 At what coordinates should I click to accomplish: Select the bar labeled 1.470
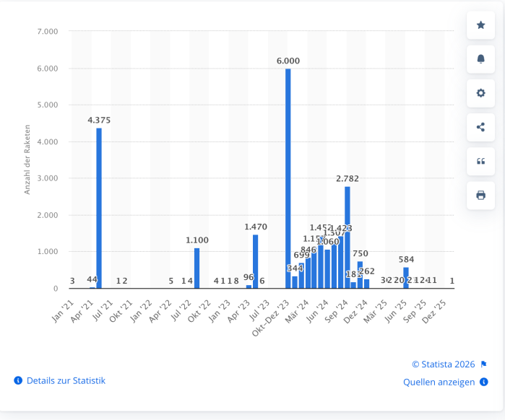[256, 261]
